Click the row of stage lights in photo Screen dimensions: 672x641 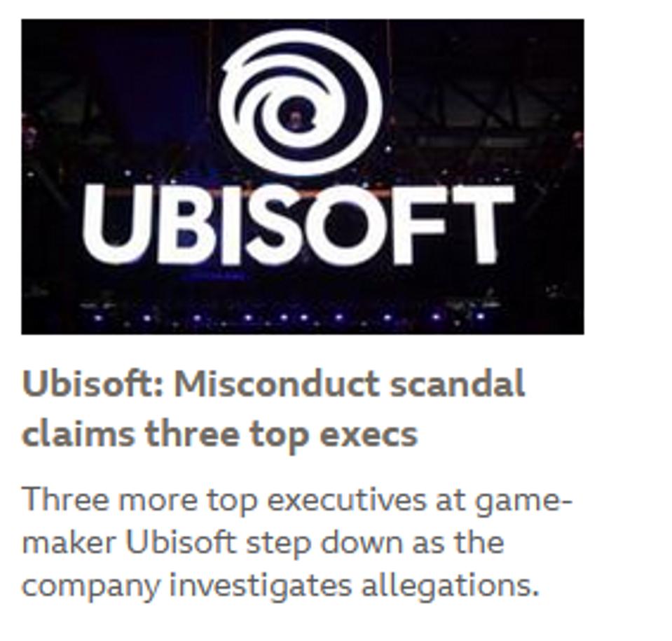click(294, 317)
